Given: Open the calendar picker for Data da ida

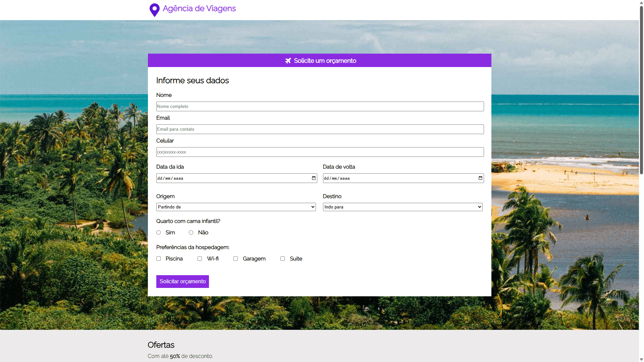Looking at the screenshot, I should pyautogui.click(x=314, y=178).
